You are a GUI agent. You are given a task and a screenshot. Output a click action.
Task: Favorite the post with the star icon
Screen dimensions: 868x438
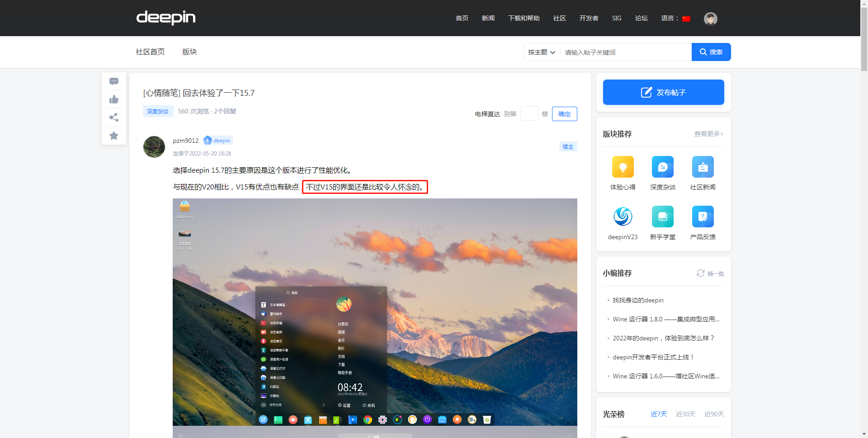pos(114,136)
